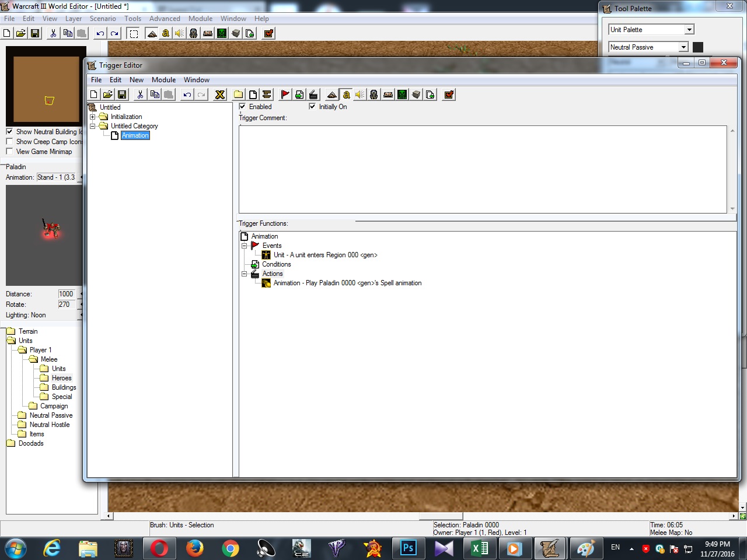Click redo in World Editor main toolbar
Viewport: 747px width, 560px height.
pyautogui.click(x=114, y=33)
